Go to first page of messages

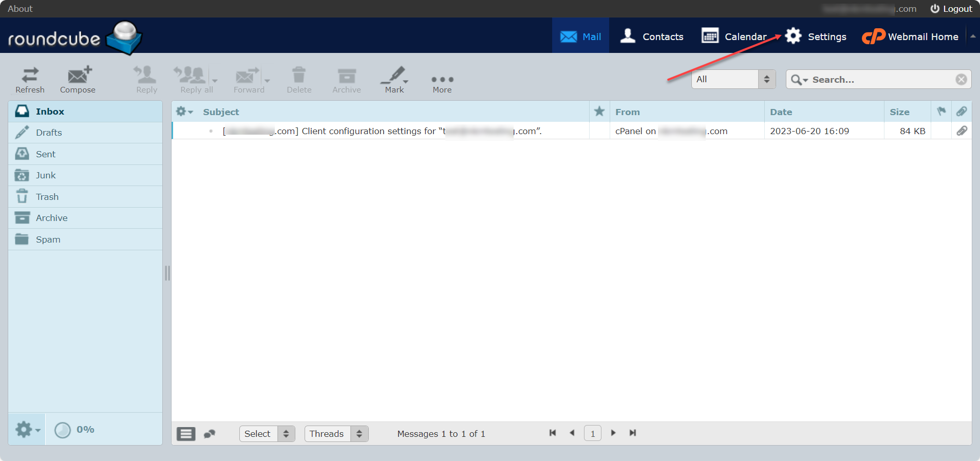[553, 433]
